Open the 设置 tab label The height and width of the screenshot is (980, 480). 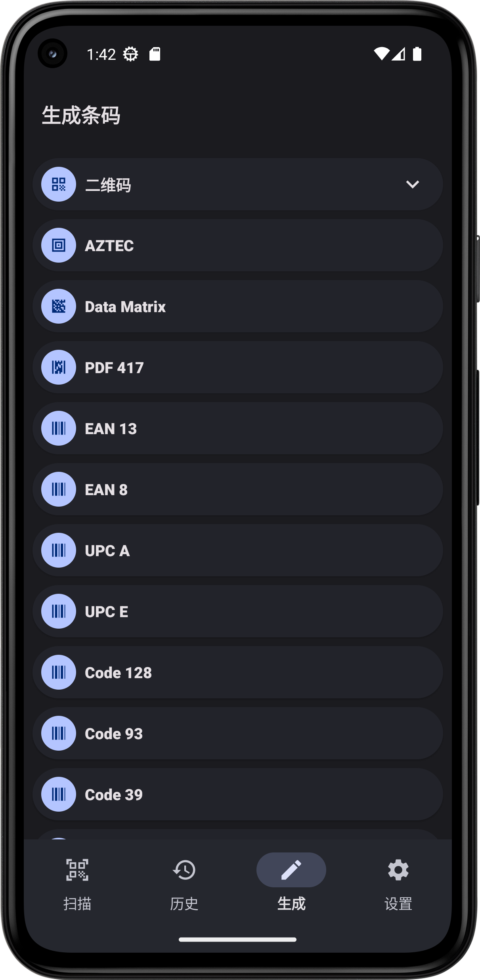(398, 904)
